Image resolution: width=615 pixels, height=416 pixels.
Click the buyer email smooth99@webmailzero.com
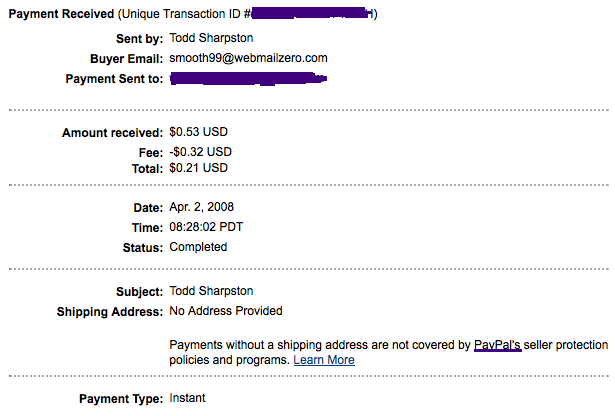248,59
